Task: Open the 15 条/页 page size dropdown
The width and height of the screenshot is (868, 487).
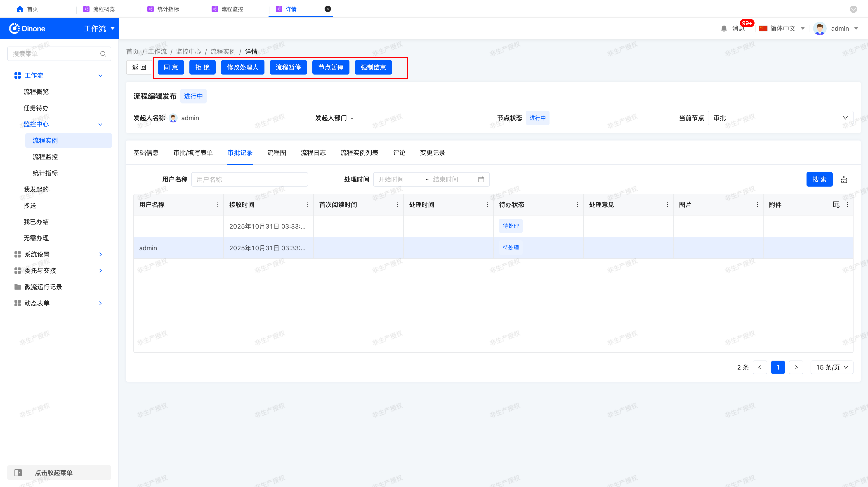Action: [x=832, y=367]
